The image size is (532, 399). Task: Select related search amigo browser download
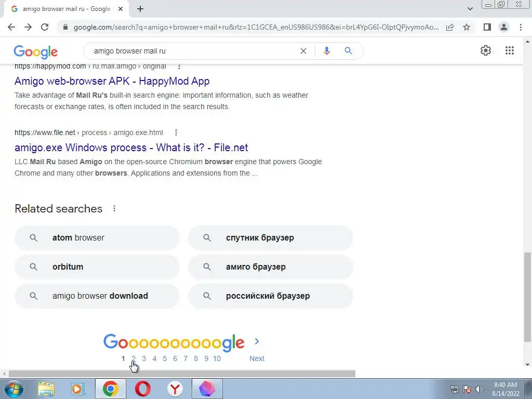tap(97, 296)
